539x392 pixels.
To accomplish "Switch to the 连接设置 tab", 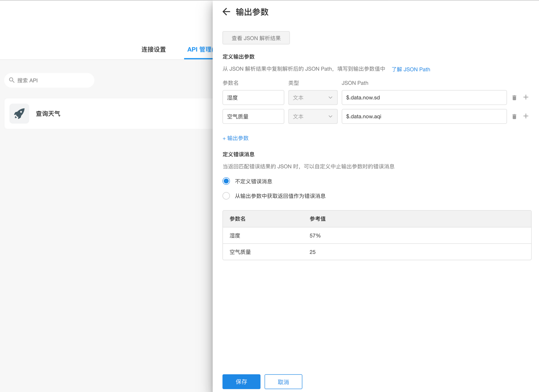I will (153, 49).
